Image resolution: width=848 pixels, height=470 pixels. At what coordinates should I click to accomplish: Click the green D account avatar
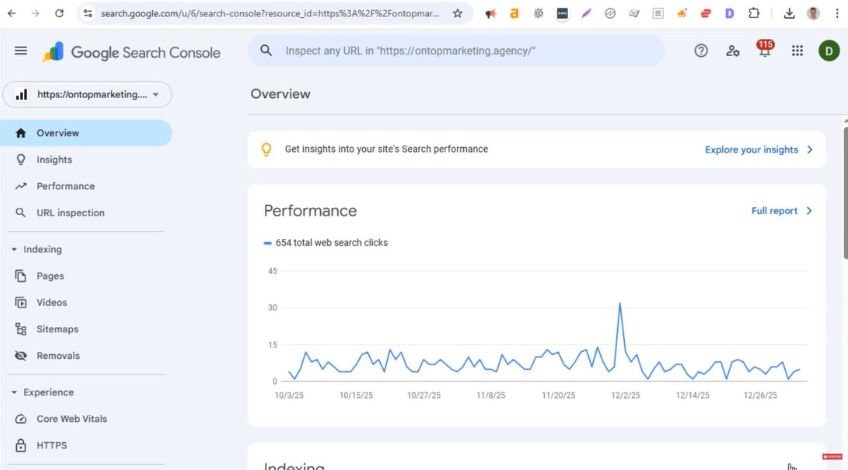(828, 51)
